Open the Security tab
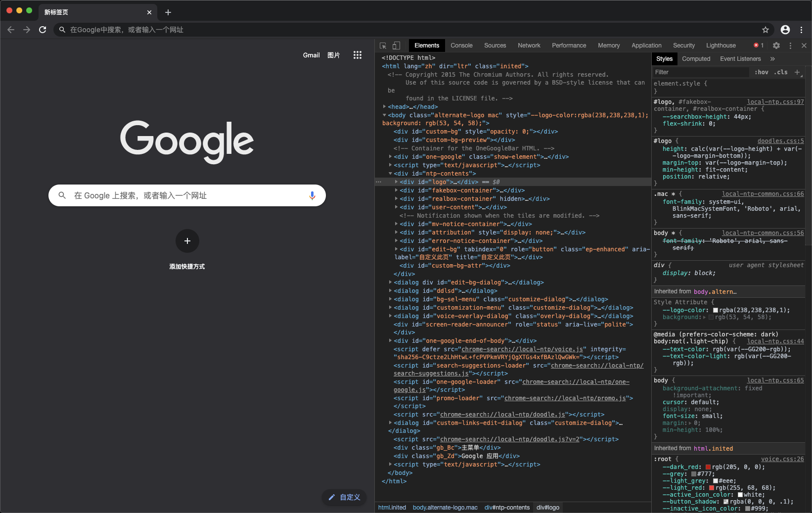 (684, 46)
